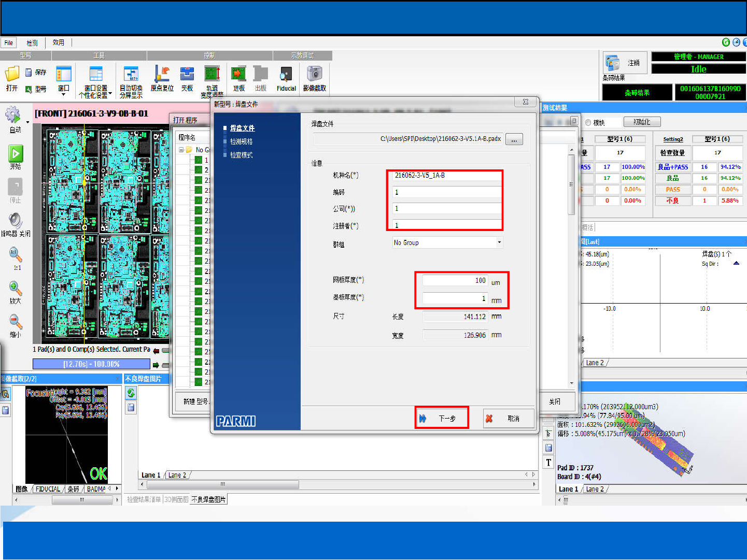Click the 夹板 clamp board icon
Viewport: 747px width, 560px height.
click(x=187, y=74)
